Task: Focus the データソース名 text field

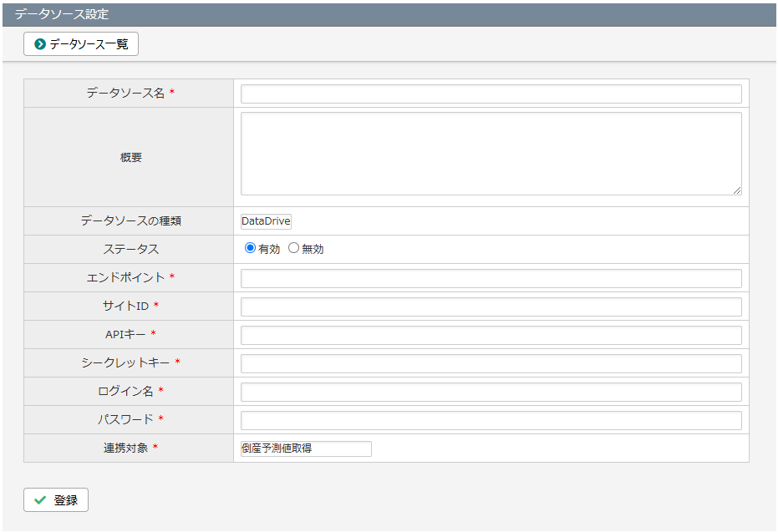Action: (491, 94)
